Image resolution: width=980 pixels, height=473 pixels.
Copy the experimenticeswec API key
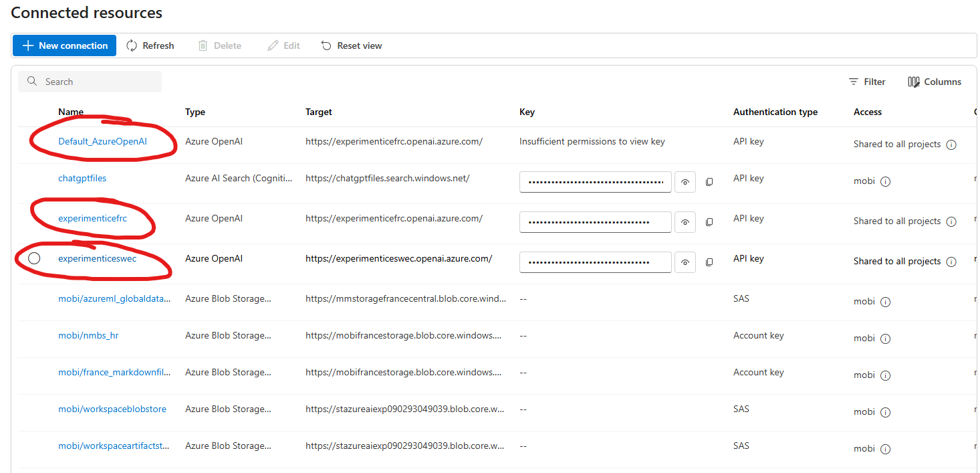point(709,262)
